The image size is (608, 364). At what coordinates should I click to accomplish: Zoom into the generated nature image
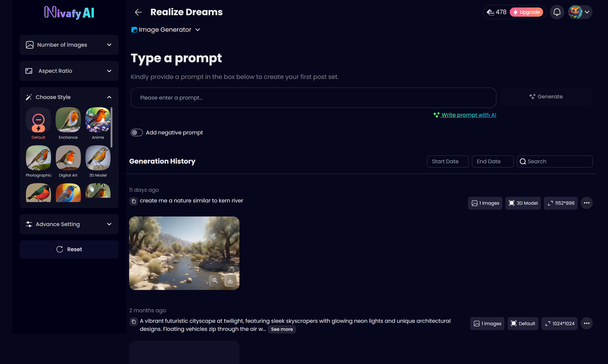[215, 281]
